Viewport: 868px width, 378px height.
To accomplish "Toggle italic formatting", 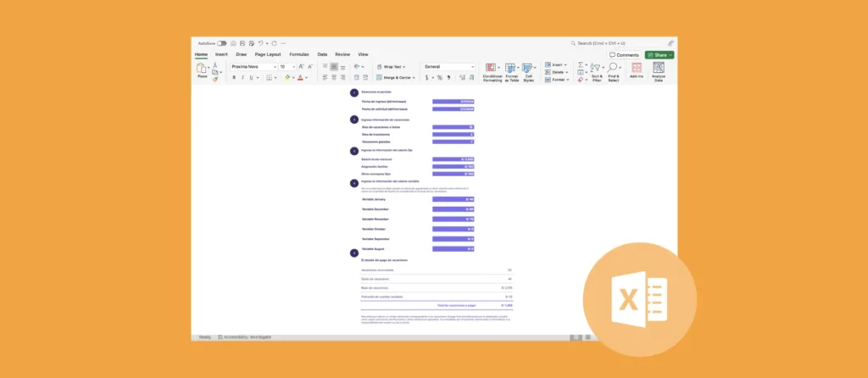I will [x=242, y=77].
